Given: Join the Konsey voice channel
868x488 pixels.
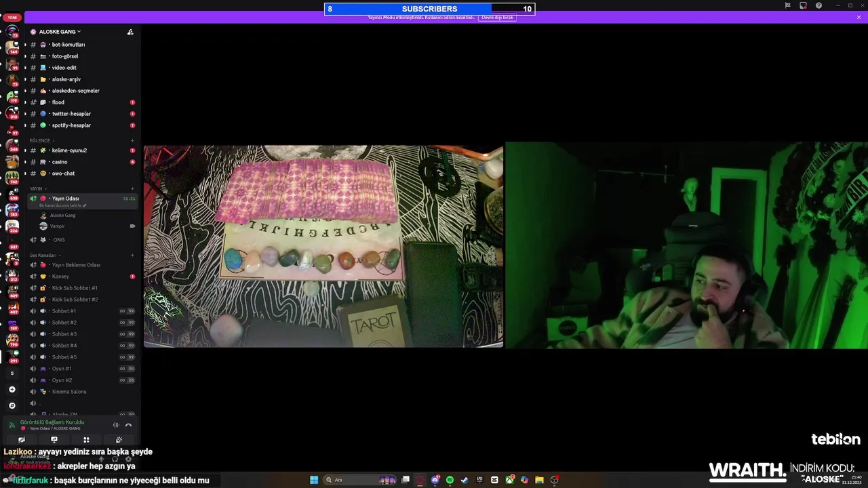Looking at the screenshot, I should point(83,277).
